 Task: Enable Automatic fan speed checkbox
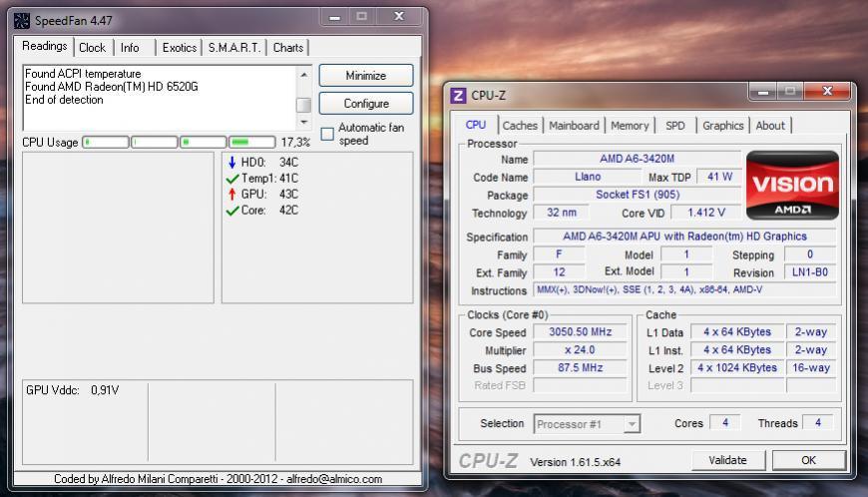tap(327, 134)
